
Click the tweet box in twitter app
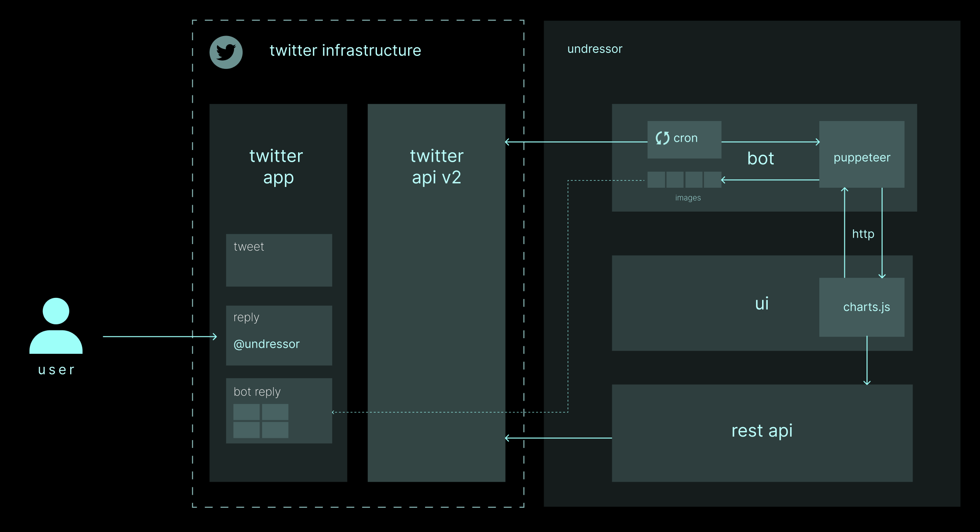tap(279, 260)
